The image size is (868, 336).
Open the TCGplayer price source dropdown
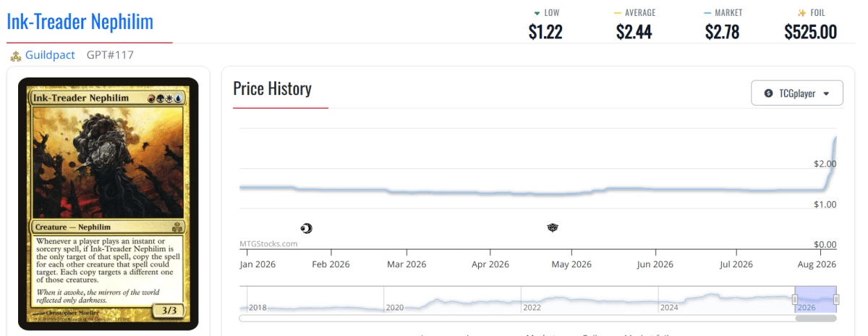pos(797,93)
